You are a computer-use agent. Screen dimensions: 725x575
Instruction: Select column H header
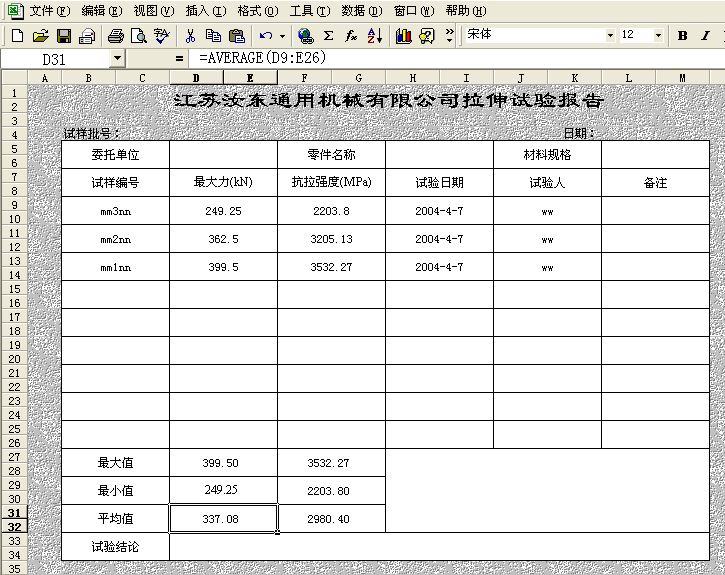click(x=412, y=78)
